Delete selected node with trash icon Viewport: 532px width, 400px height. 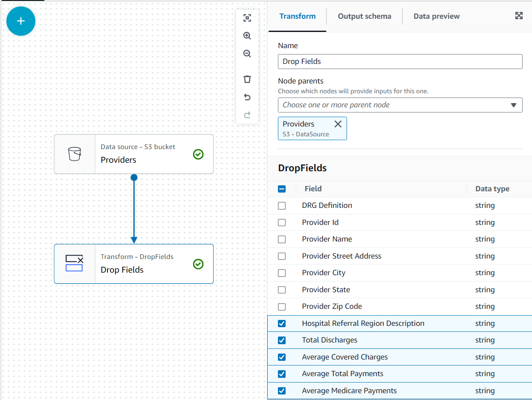[x=247, y=79]
